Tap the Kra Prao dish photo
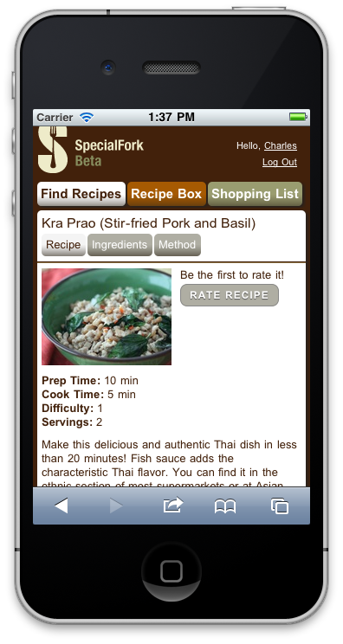Image resolution: width=343 pixels, height=644 pixels. coord(107,317)
